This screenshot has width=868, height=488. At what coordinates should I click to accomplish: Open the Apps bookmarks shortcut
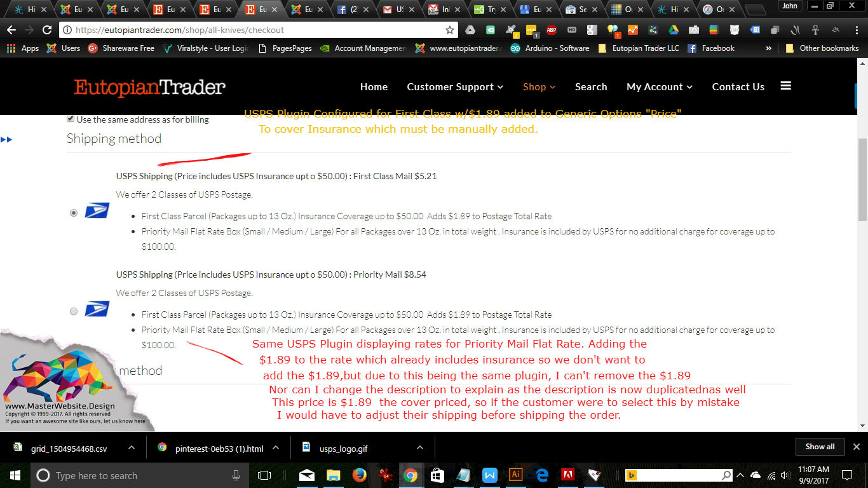point(22,48)
